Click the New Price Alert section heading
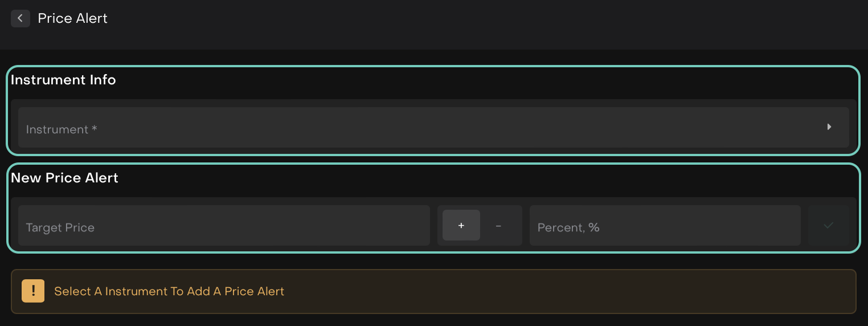The height and width of the screenshot is (326, 868). click(x=64, y=178)
